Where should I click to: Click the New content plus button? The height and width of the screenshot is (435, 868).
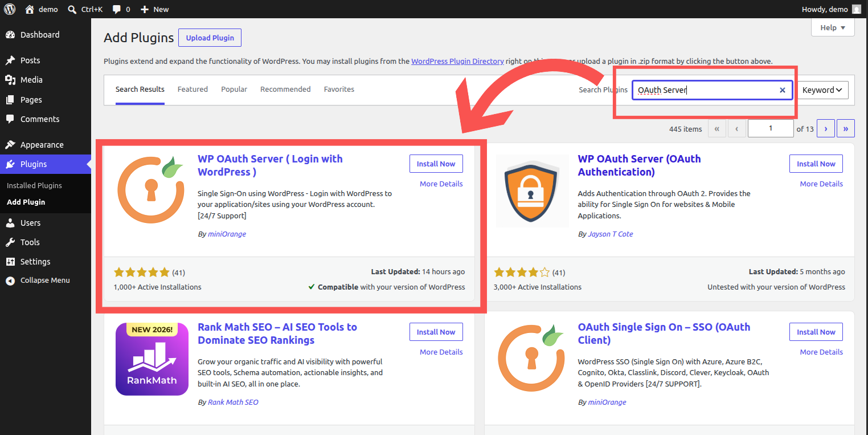154,9
